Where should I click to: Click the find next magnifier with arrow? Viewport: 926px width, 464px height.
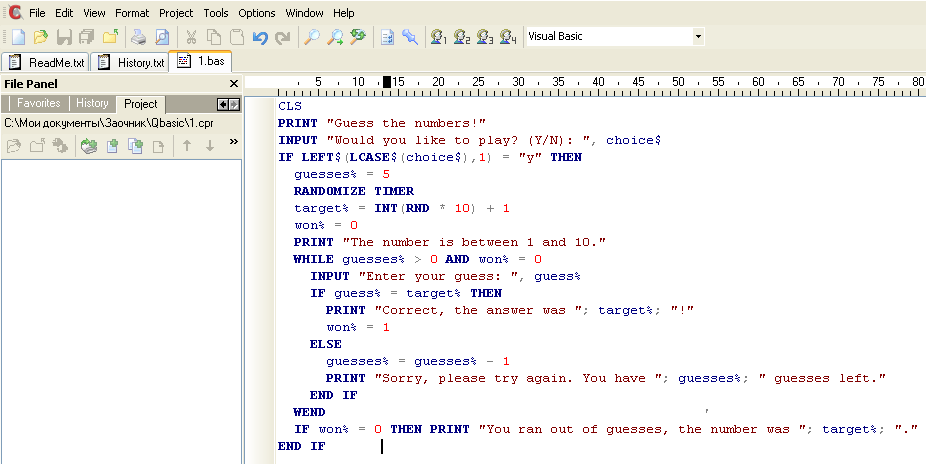(335, 37)
